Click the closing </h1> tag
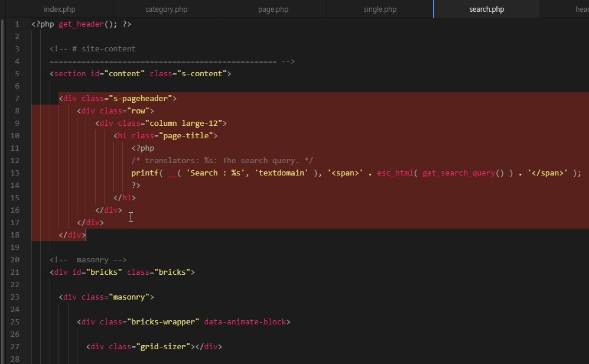The width and height of the screenshot is (589, 364). click(124, 197)
